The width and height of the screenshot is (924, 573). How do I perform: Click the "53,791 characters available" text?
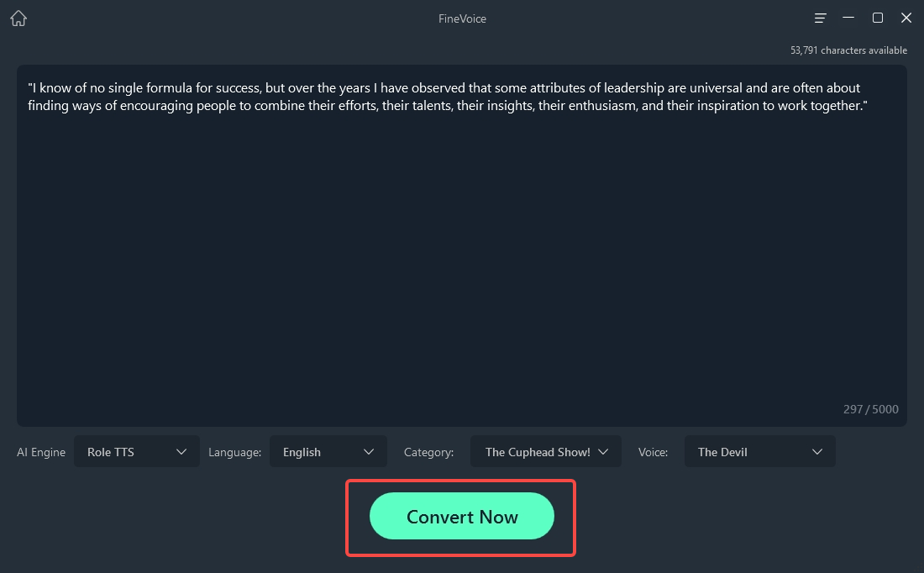[x=848, y=50]
